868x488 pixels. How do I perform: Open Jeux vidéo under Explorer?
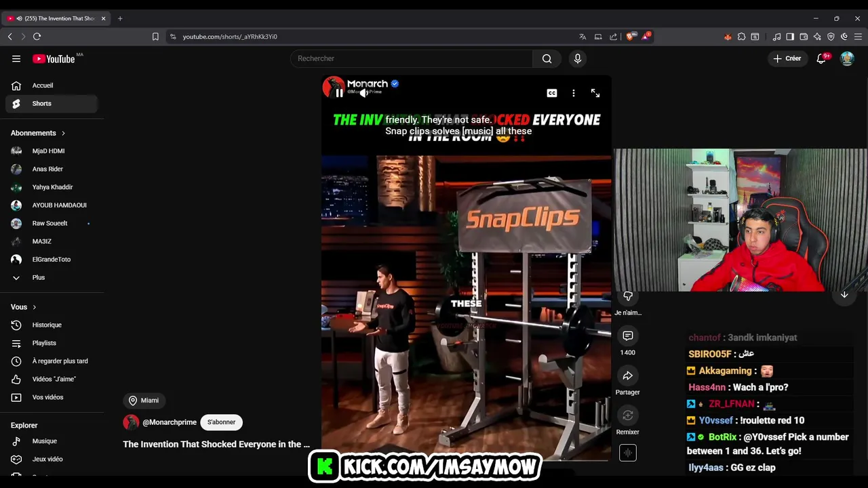tap(52, 459)
